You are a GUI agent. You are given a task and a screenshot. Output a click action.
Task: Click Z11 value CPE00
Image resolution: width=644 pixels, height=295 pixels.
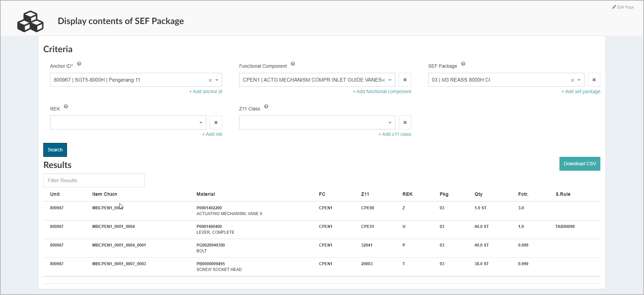pyautogui.click(x=368, y=208)
